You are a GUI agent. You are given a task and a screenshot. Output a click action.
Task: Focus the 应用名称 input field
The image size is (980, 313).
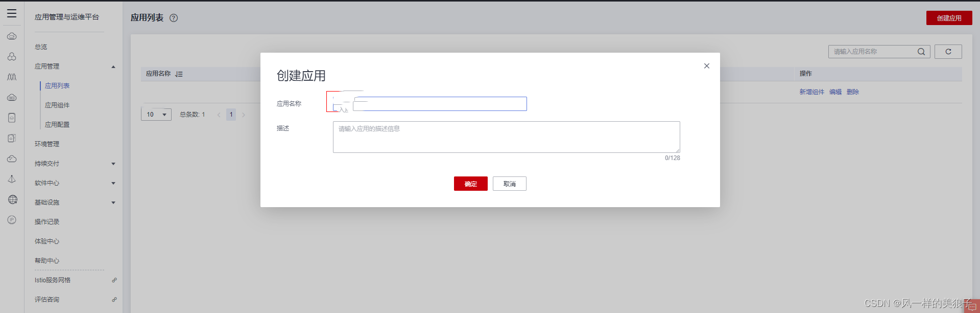pyautogui.click(x=429, y=104)
